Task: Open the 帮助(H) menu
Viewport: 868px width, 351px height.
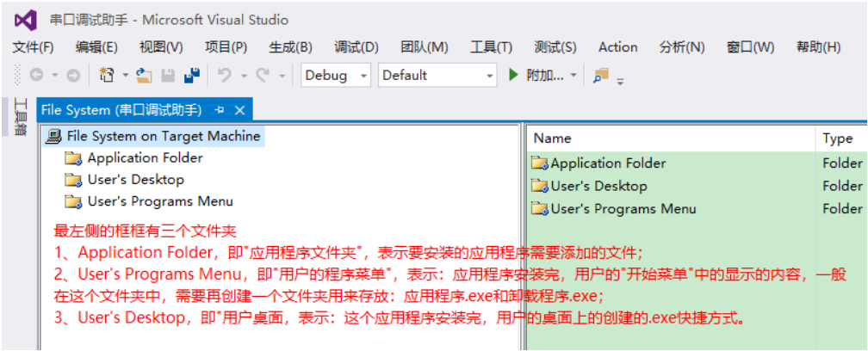Action: click(818, 47)
